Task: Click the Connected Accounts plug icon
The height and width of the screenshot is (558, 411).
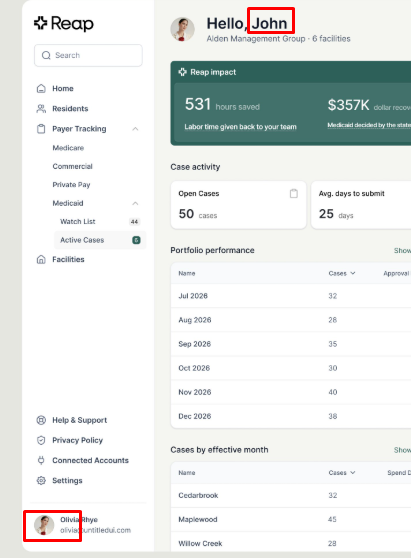Action: pos(41,460)
